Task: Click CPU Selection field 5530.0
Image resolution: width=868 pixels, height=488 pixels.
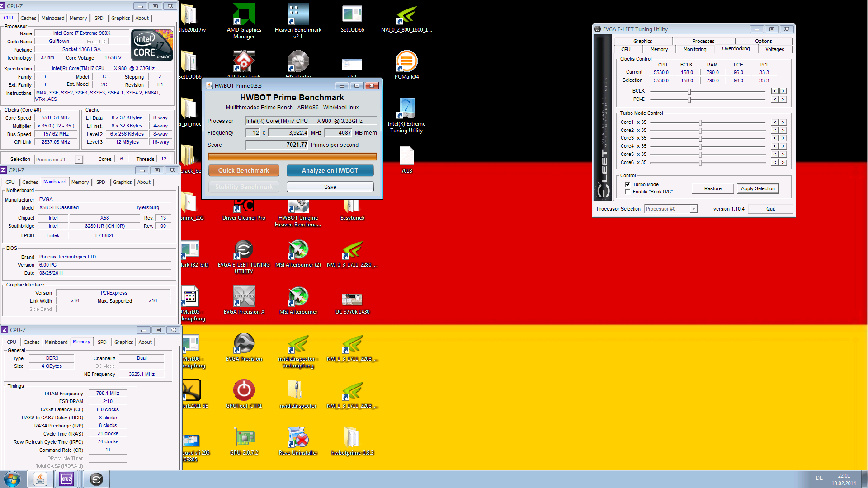Action: tap(661, 80)
